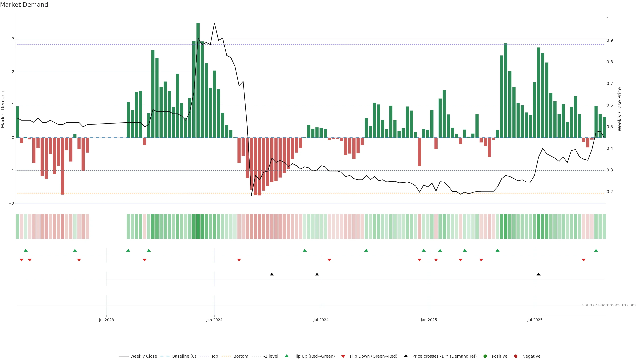Image resolution: width=644 pixels, height=362 pixels.
Task: Click black triangle marker just before Jul 2024
Action: click(317, 274)
